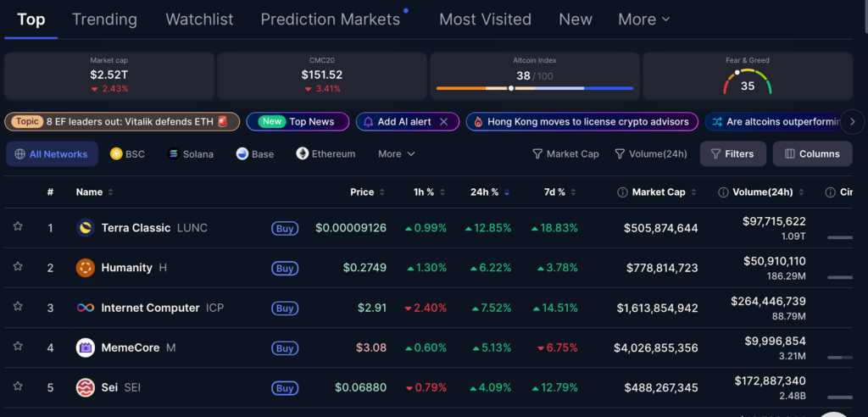This screenshot has width=868, height=417.
Task: Switch to Most Visited tab
Action: (x=485, y=19)
